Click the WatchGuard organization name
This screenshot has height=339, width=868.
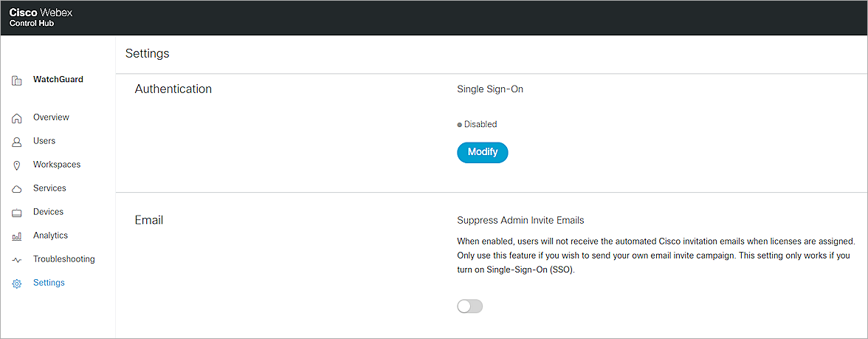coord(58,79)
